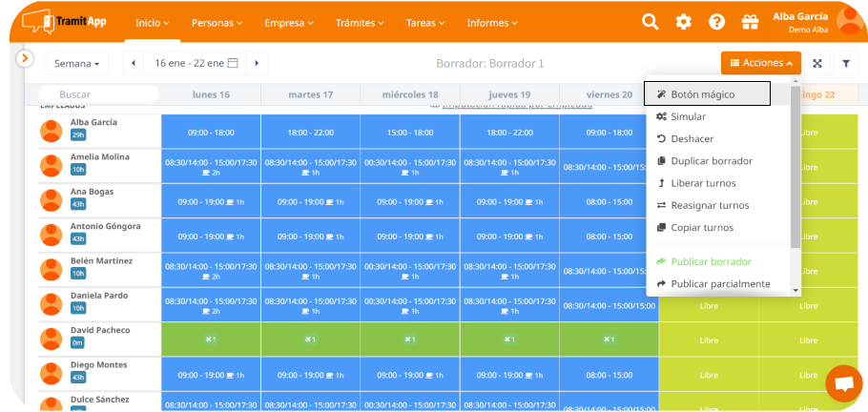
Task: Click the help question mark icon
Action: 716,22
